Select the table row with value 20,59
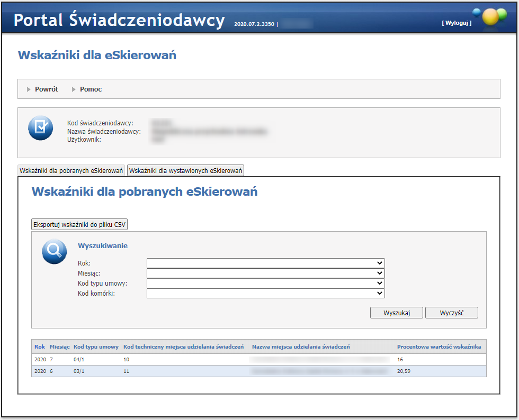Screen dimensions: 519x420 point(259,371)
